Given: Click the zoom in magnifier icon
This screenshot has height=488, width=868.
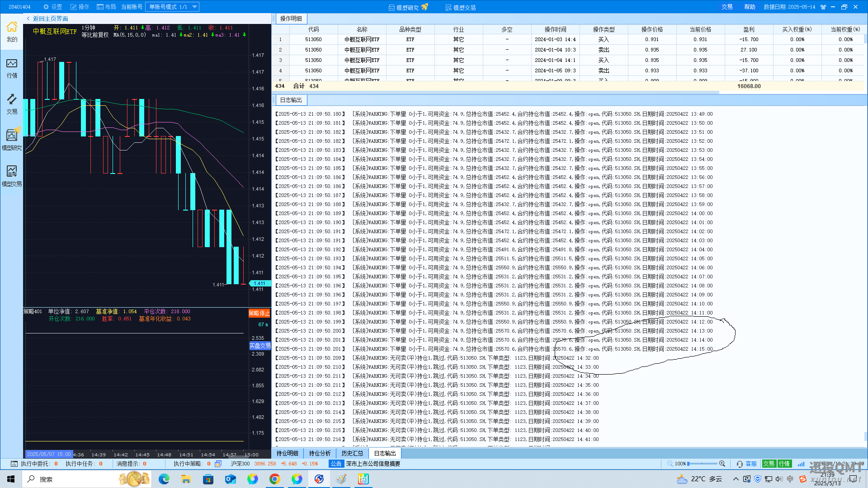Looking at the screenshot, I should click(722, 464).
